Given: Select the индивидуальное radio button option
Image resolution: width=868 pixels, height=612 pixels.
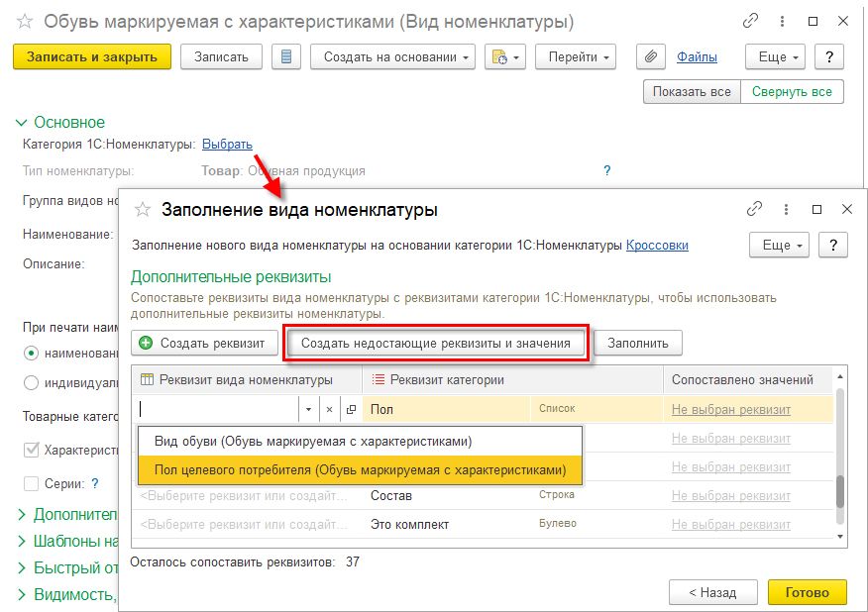Looking at the screenshot, I should click(31, 382).
